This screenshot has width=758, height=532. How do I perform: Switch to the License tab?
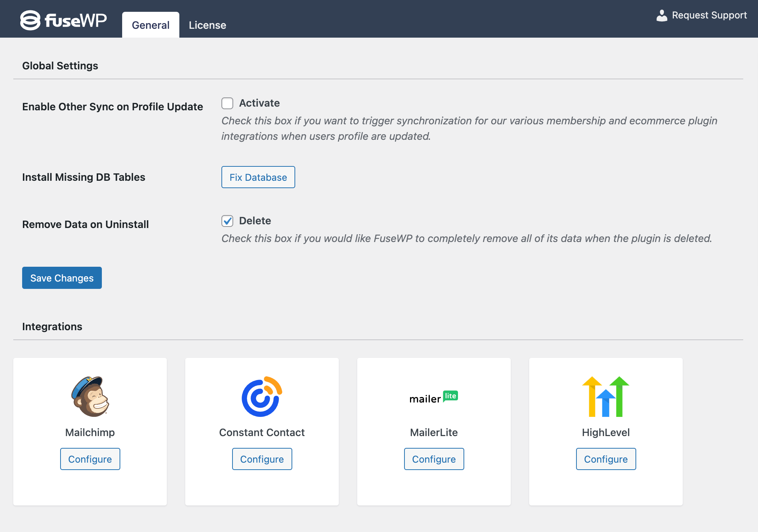[207, 25]
